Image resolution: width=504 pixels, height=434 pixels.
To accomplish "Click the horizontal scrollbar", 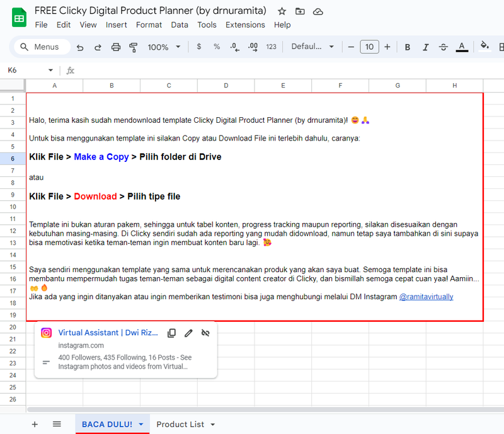I will click(x=265, y=409).
